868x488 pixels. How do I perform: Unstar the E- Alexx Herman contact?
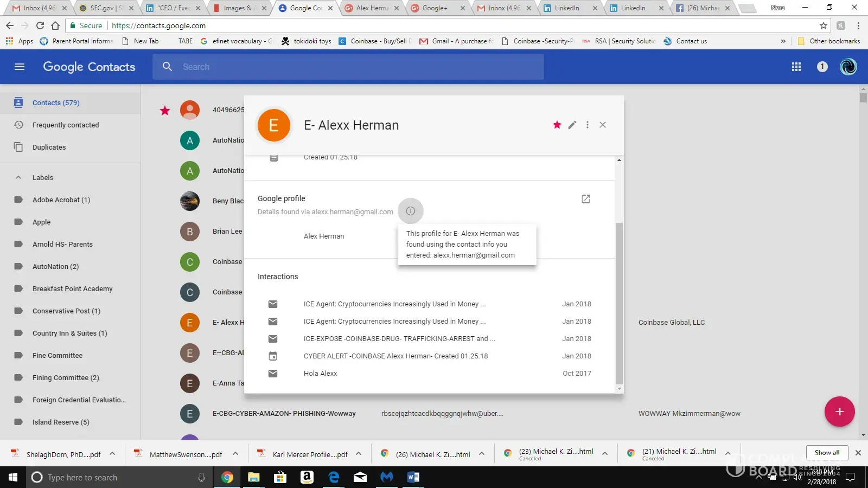tap(557, 125)
